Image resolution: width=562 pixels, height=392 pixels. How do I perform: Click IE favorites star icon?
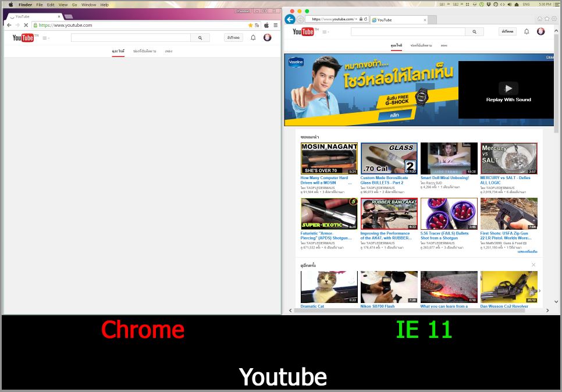547,19
